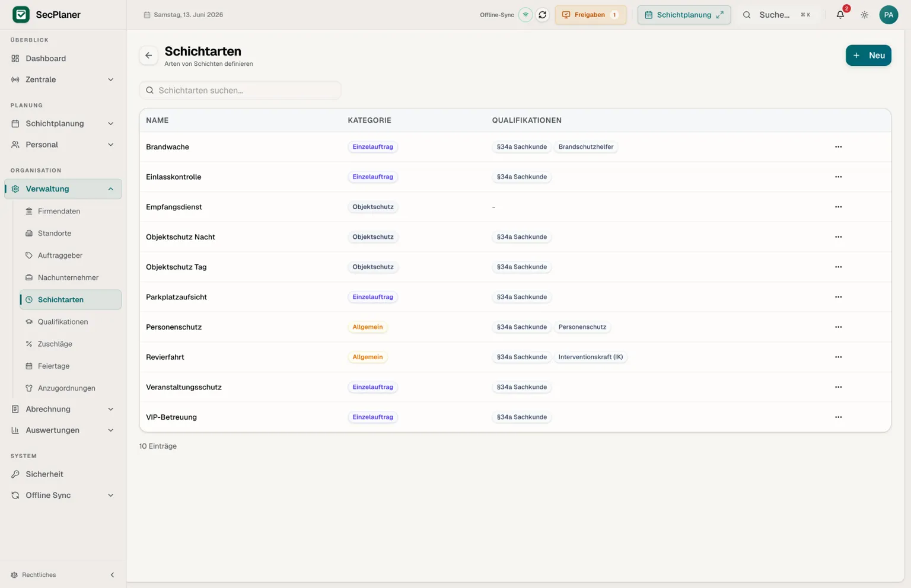Open row actions for VIP-Betreuung
911x588 pixels.
838,417
